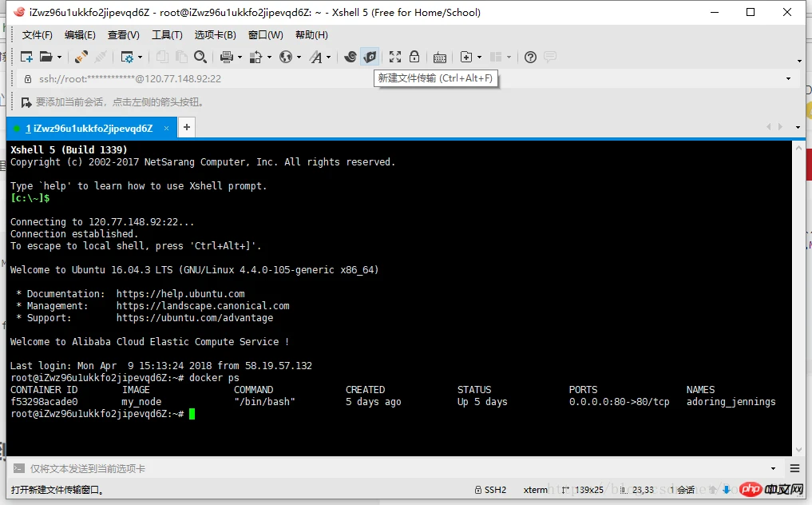Click the compose bar send-target icon

(x=18, y=468)
